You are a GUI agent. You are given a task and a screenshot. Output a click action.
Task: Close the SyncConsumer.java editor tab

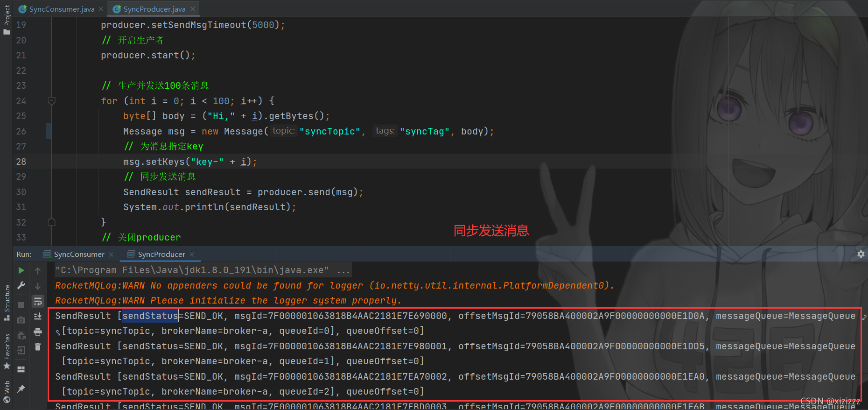[x=101, y=9]
